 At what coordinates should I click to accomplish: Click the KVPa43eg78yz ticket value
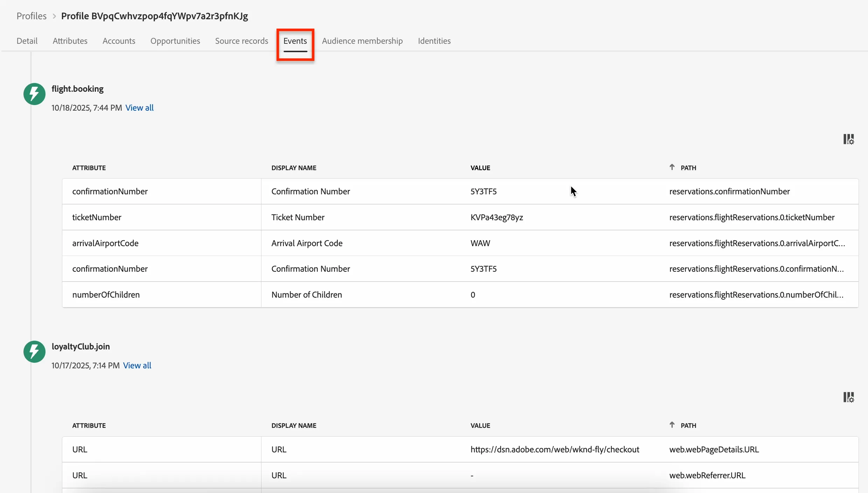coord(497,217)
